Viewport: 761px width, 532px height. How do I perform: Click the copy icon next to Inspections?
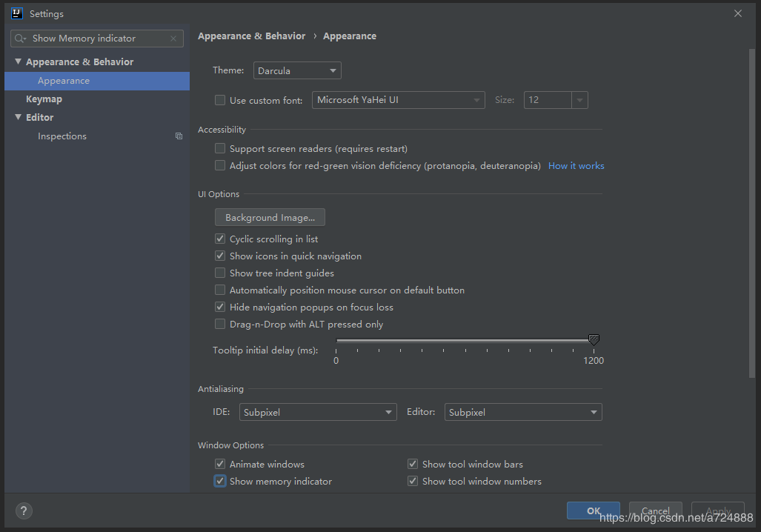[x=179, y=136]
